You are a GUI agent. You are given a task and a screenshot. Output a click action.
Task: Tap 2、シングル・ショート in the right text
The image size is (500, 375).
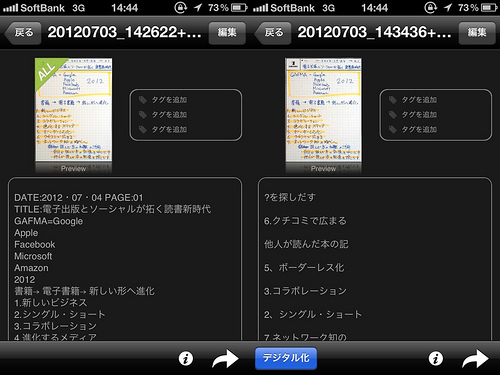pyautogui.click(x=313, y=314)
